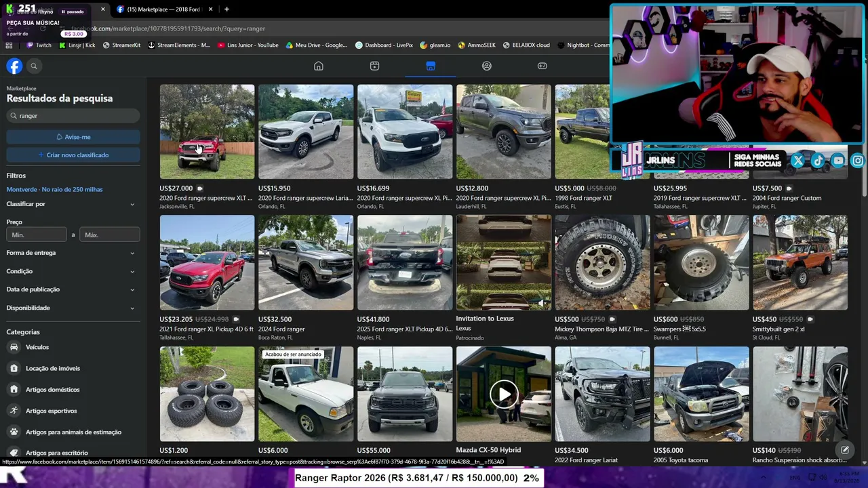The height and width of the screenshot is (488, 868).
Task: Click the Min. price input field
Action: pos(37,235)
